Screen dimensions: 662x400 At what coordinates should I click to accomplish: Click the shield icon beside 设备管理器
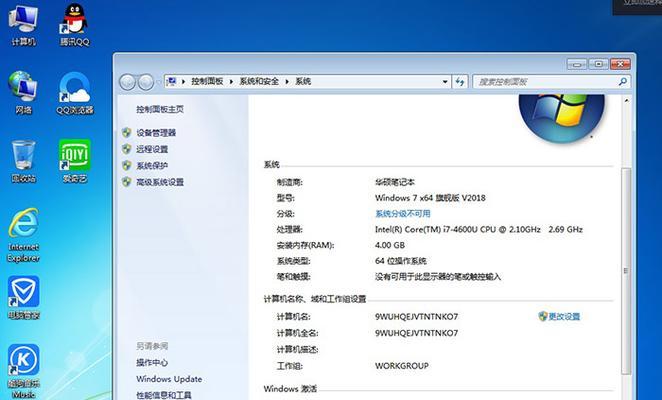(x=126, y=133)
